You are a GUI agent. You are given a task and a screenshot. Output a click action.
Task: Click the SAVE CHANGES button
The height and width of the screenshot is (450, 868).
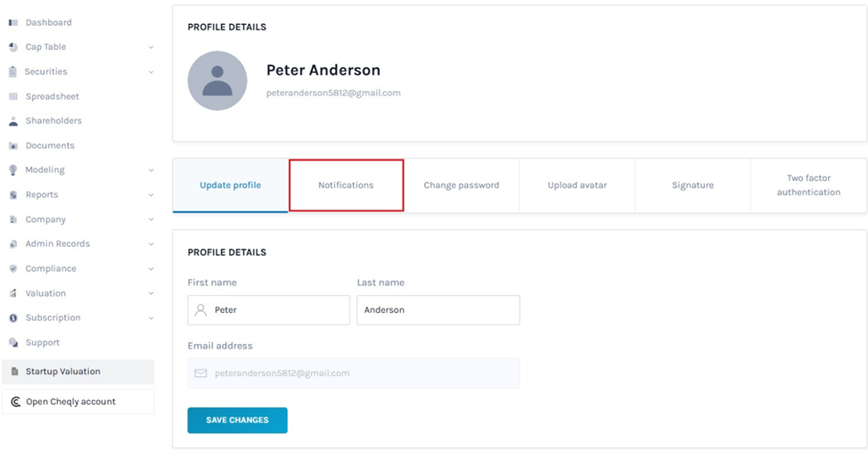point(237,420)
